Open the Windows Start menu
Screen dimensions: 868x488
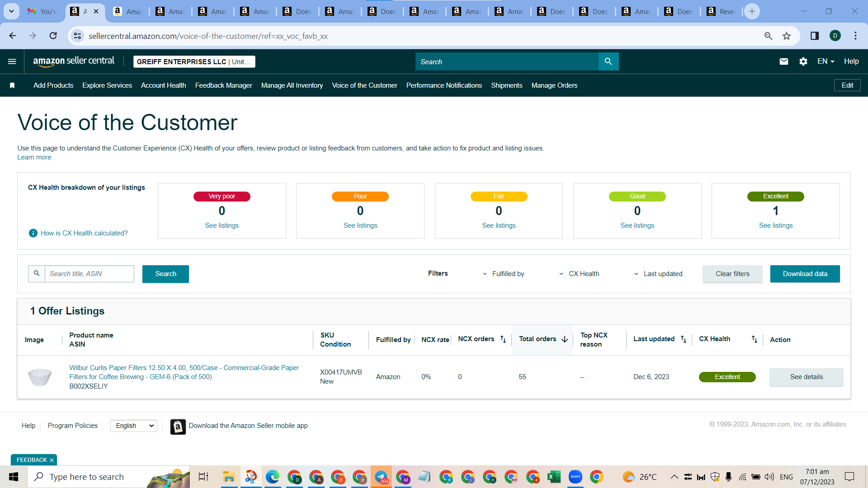[14, 477]
